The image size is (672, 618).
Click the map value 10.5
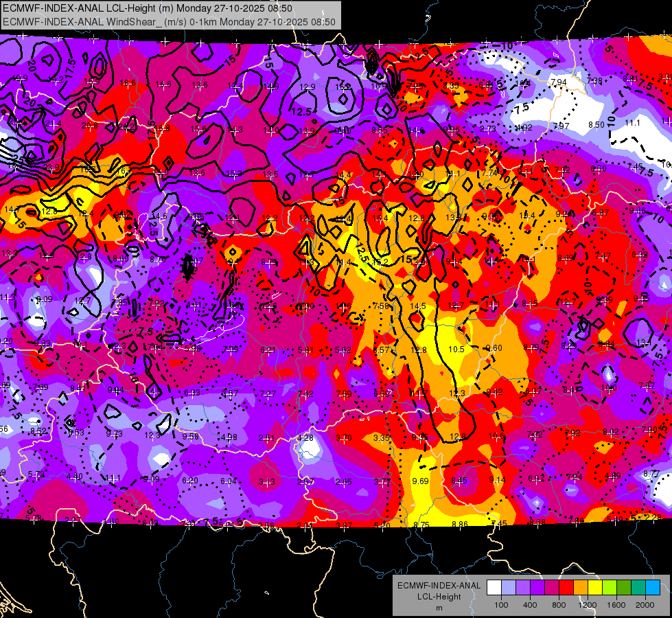[456, 349]
